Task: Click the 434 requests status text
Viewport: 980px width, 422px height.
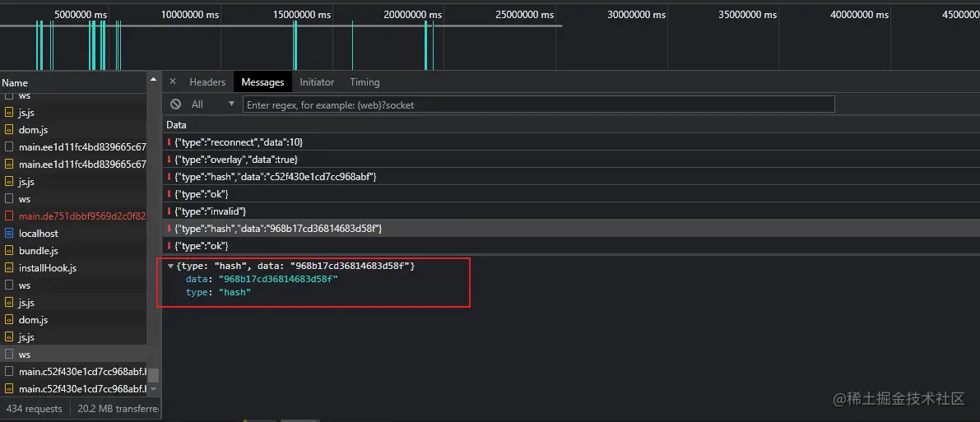Action: 34,409
